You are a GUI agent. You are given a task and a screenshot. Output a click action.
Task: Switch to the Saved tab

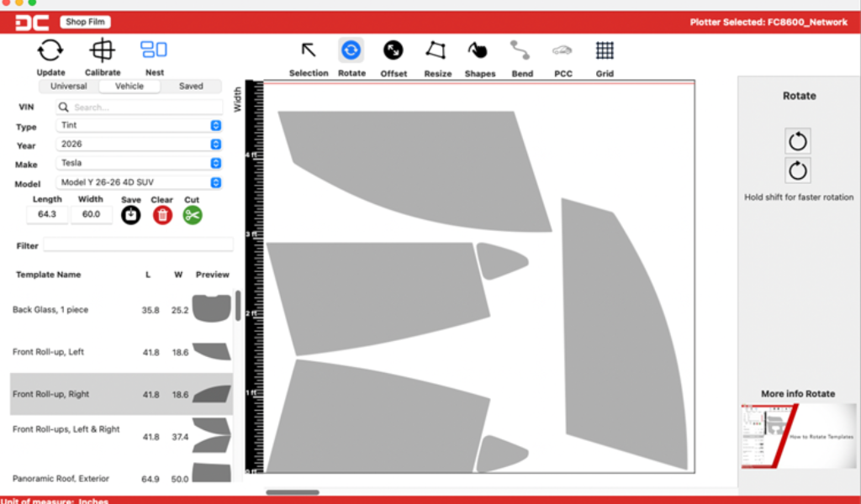[x=191, y=87]
